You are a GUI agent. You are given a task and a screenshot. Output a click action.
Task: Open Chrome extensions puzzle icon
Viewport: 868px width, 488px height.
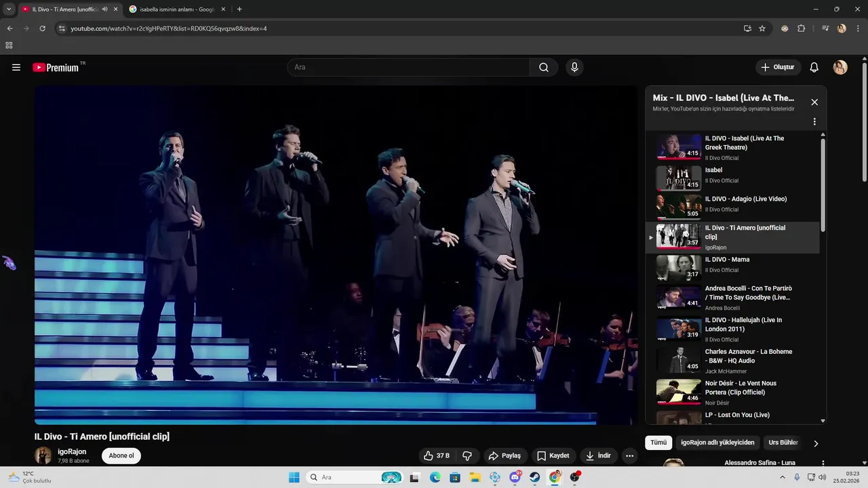point(802,28)
